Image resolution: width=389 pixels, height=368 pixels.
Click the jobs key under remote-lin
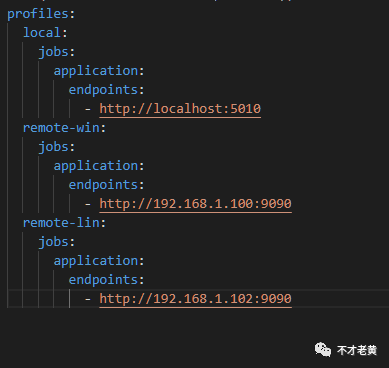click(53, 242)
